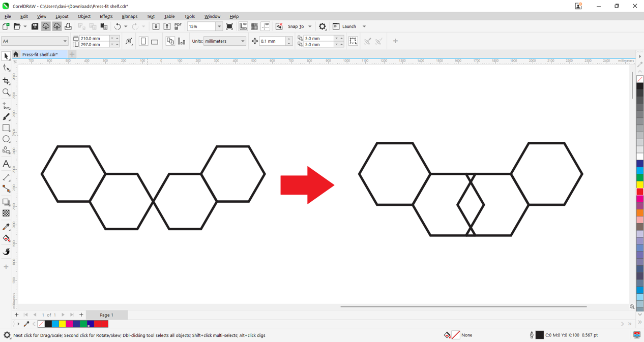Select the Ellipse tool
Viewport: 644px width, 342px height.
click(x=6, y=139)
